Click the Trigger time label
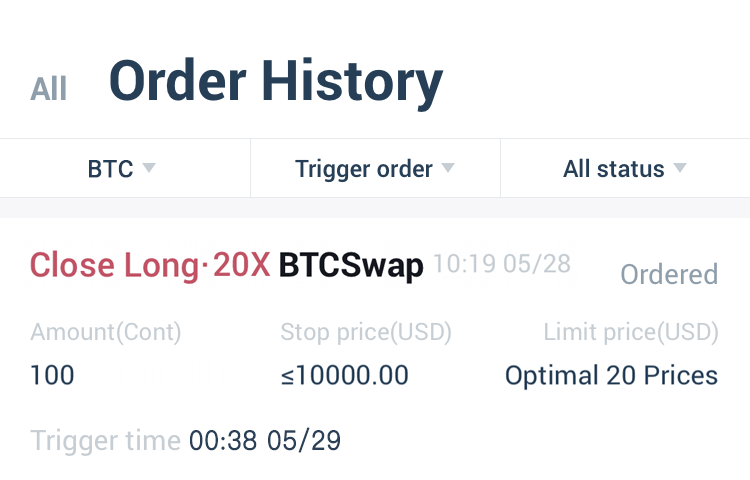This screenshot has height=480, width=750. pos(105,441)
